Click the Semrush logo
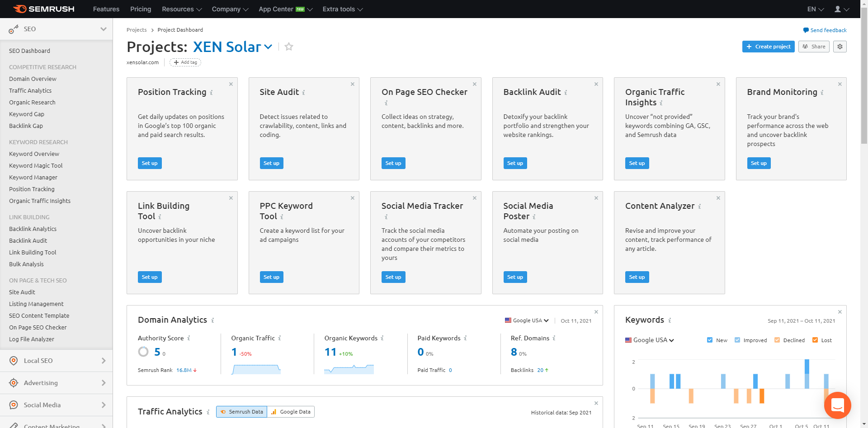This screenshot has height=428, width=868. pos(43,9)
